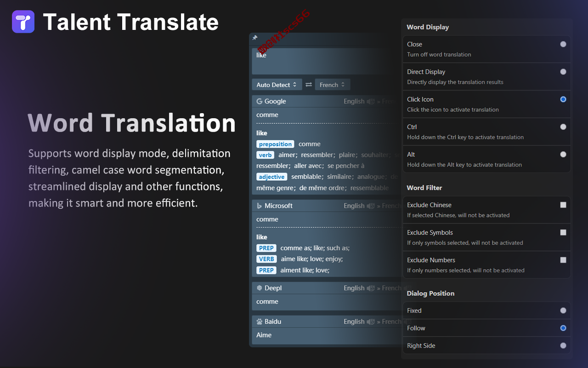Open the Auto Detect source language dropdown
588x368 pixels.
(x=277, y=85)
